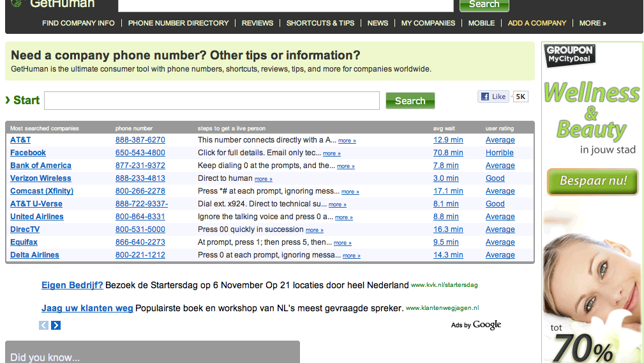Open Verizon Wireless company link
644x363 pixels.
click(x=41, y=178)
